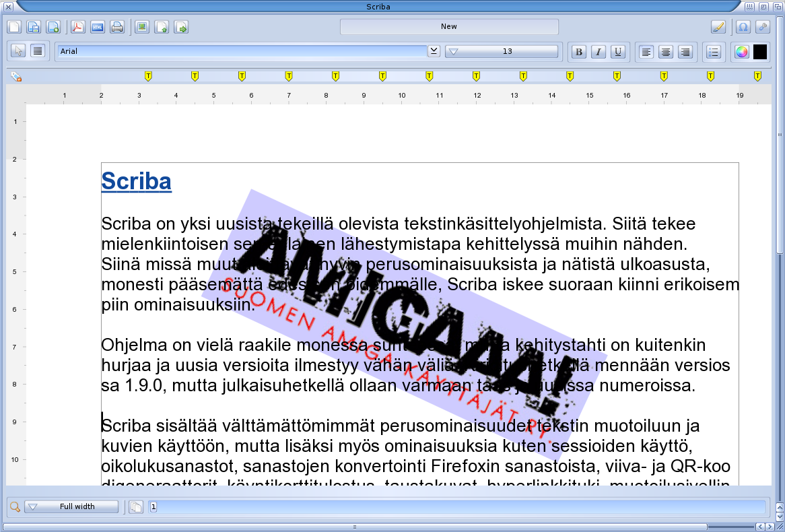Click the New style button
The width and height of the screenshot is (785, 532).
(x=449, y=26)
